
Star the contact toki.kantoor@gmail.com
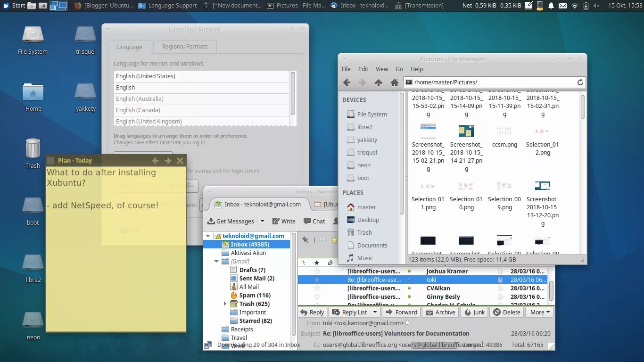tap(407, 323)
